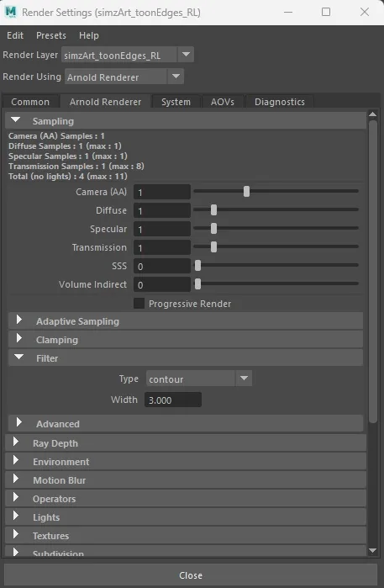This screenshot has width=384, height=588.
Task: Enable the Progressive Render checkbox
Action: 139,304
